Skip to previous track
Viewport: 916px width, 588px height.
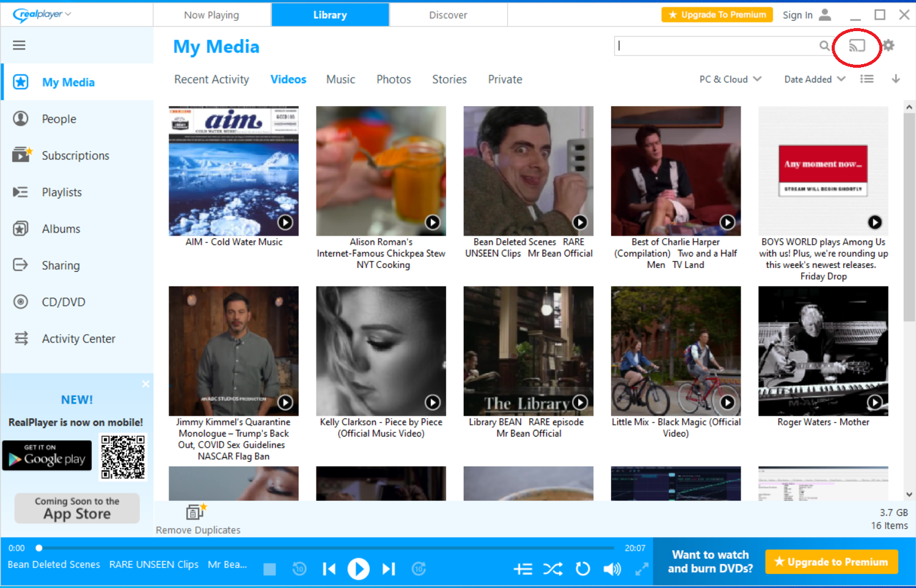click(x=329, y=569)
